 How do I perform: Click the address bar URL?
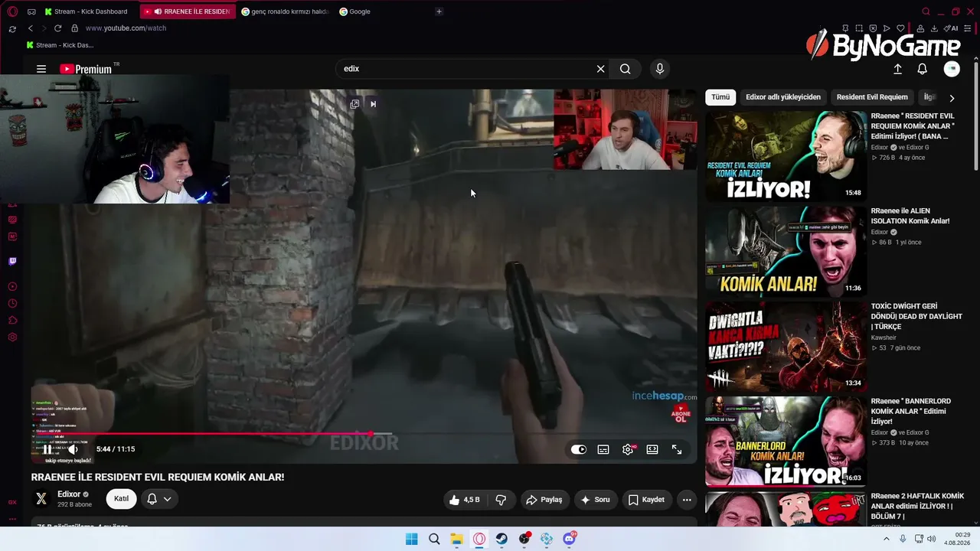pos(126,28)
